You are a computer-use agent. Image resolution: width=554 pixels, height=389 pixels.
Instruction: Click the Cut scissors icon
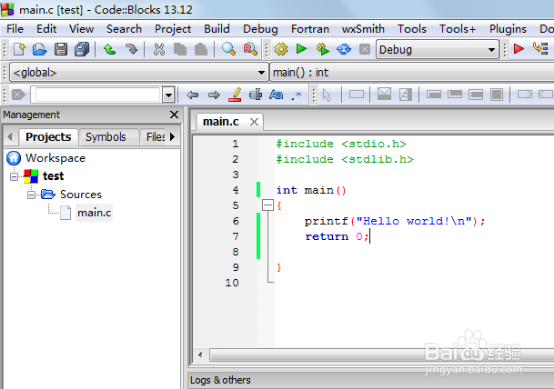(x=159, y=49)
